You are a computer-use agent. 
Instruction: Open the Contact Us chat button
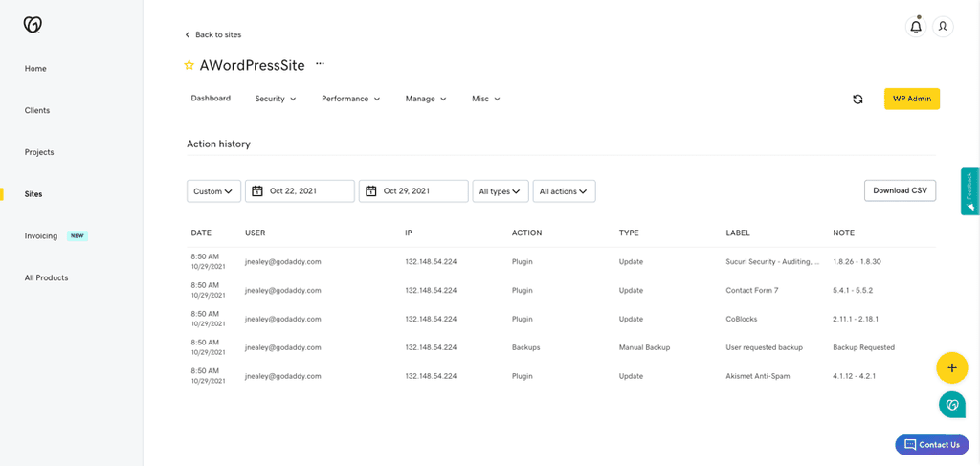point(931,445)
